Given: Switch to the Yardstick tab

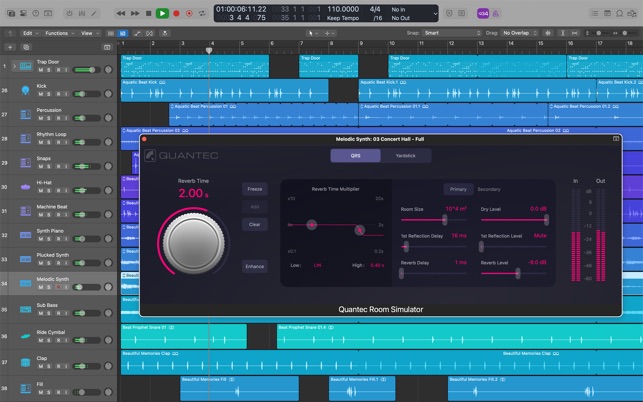Looking at the screenshot, I should [406, 155].
